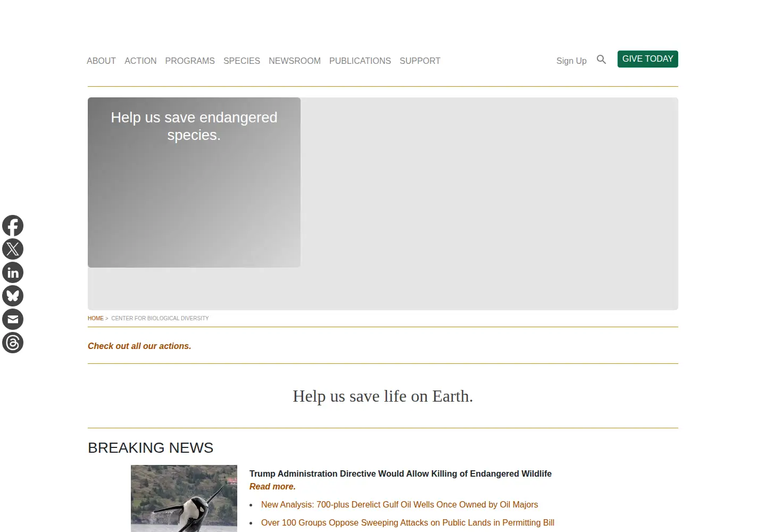Open the NEWSROOM menu
The image size is (766, 532).
tap(295, 61)
